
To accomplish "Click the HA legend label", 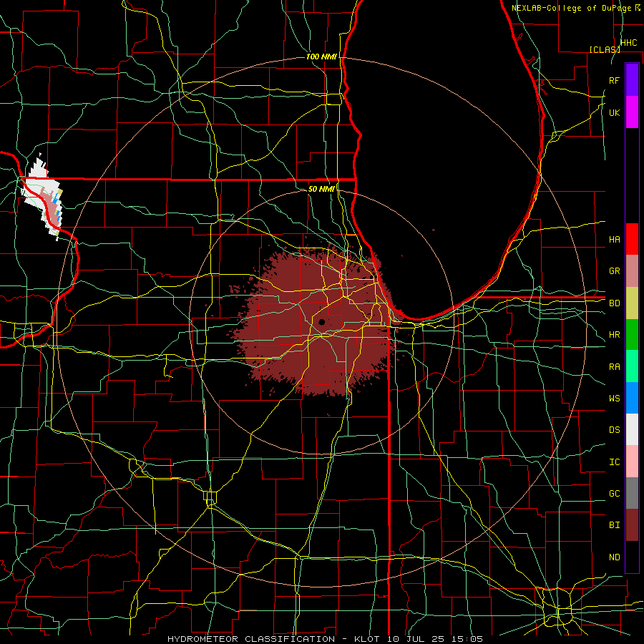I will (614, 239).
